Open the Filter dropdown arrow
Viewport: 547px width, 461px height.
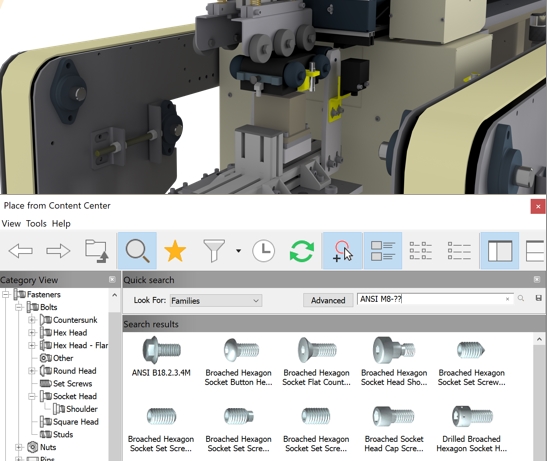pos(238,251)
